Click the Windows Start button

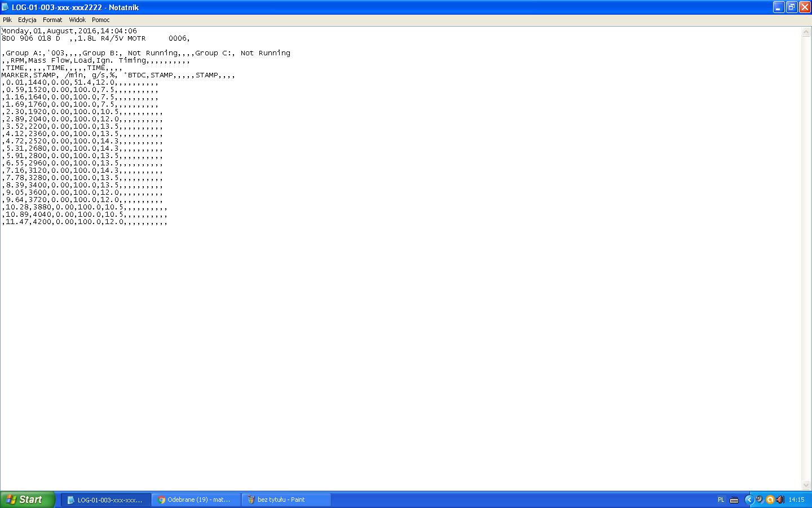click(x=27, y=500)
